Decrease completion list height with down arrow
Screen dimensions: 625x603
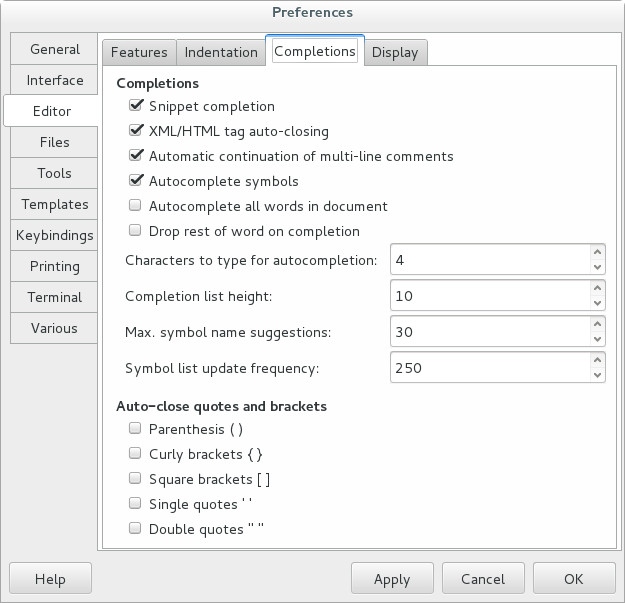pos(598,303)
